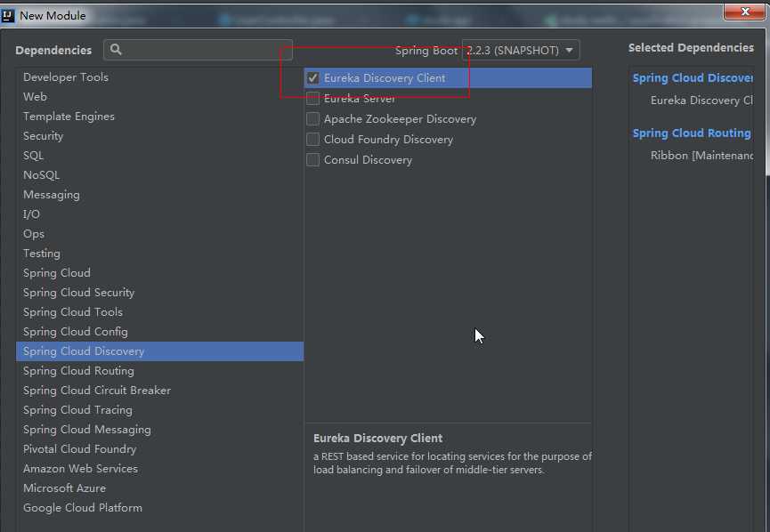Click the IntelliJ icon in title bar
Screen dimensions: 770x532
point(8,16)
